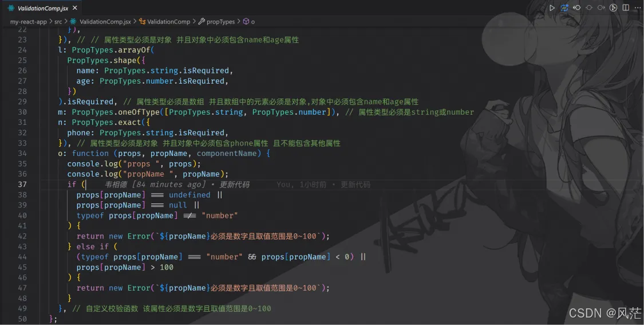Click 'age' property on line 27
The width and height of the screenshot is (644, 325).
(x=83, y=81)
